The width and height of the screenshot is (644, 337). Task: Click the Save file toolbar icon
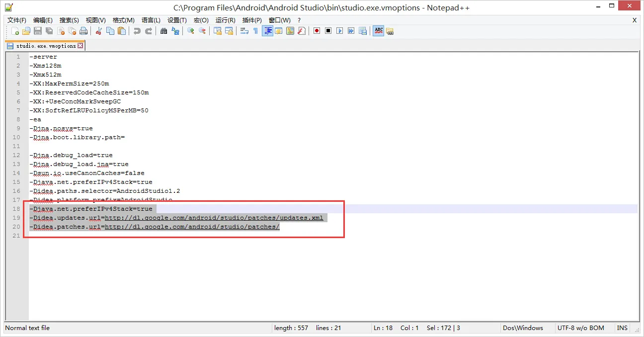[38, 31]
